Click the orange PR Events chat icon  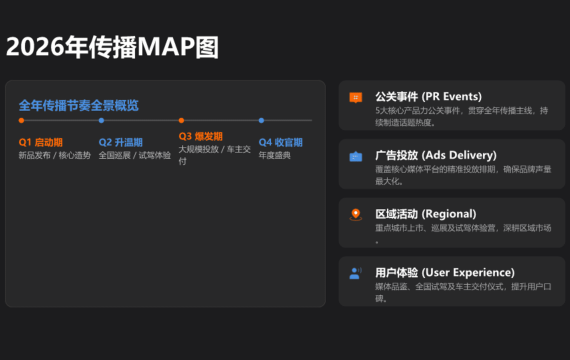point(356,97)
